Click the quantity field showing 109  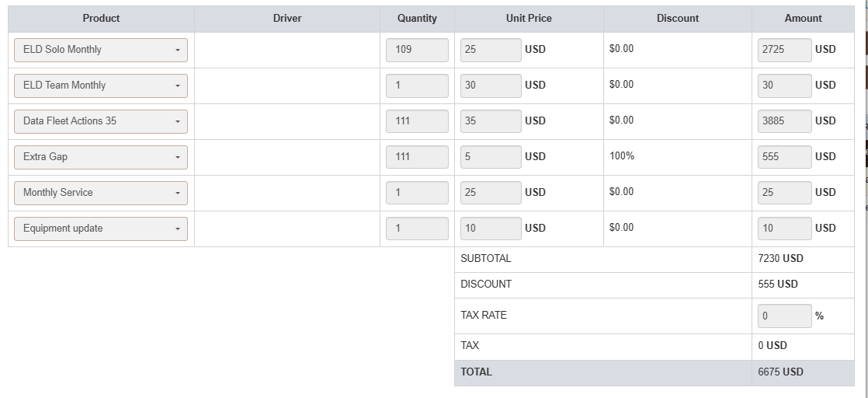417,50
